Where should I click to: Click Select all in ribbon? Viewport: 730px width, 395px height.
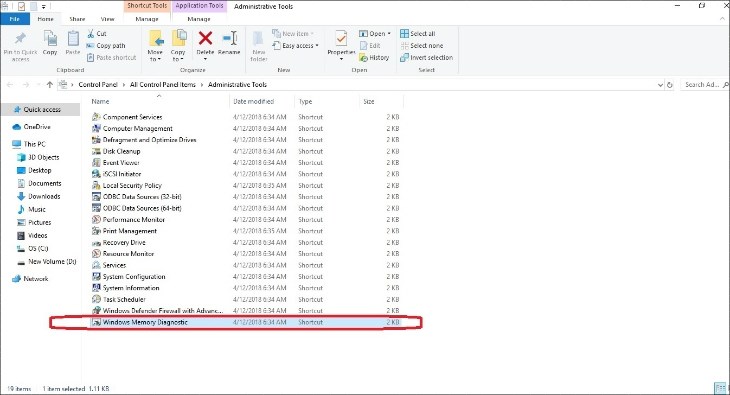pyautogui.click(x=418, y=34)
